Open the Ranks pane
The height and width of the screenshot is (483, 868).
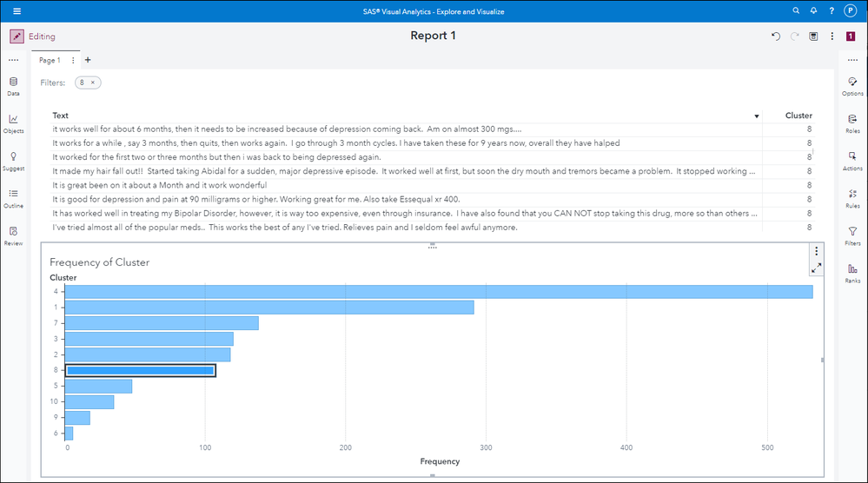pyautogui.click(x=852, y=274)
